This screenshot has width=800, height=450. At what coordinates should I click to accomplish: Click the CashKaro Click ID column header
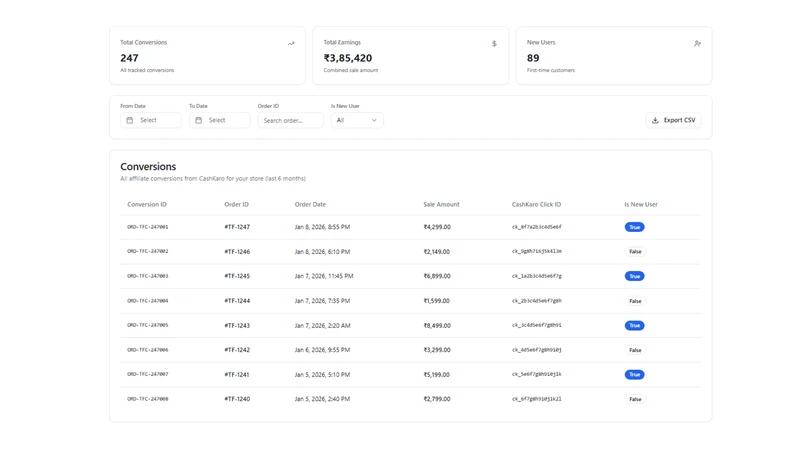click(536, 205)
